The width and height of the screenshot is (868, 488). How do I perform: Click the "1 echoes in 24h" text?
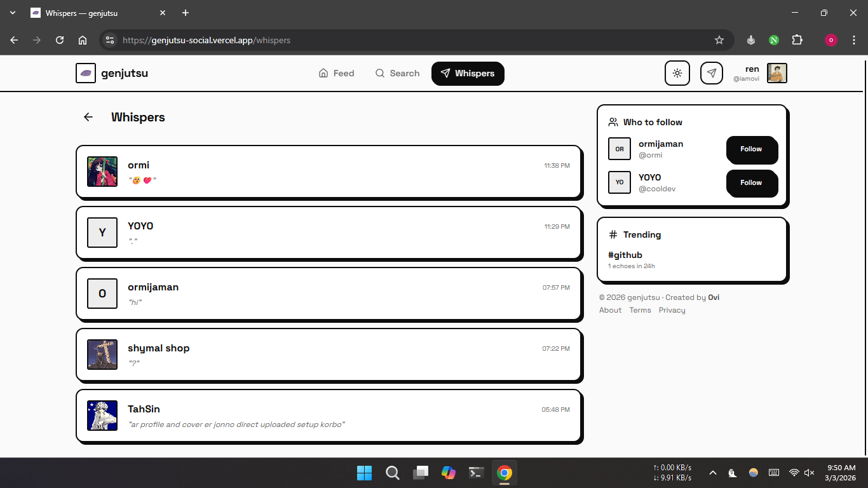coord(632,266)
